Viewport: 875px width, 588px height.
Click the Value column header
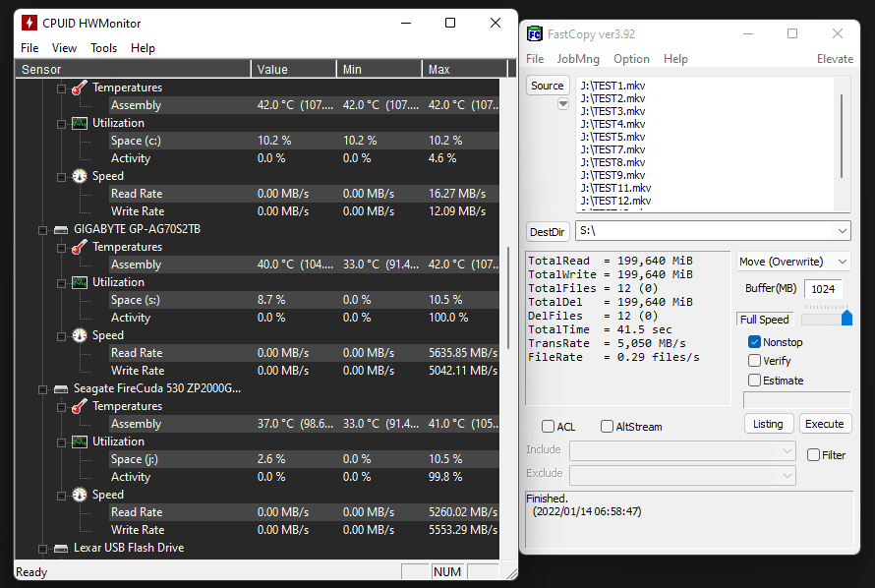[x=294, y=69]
